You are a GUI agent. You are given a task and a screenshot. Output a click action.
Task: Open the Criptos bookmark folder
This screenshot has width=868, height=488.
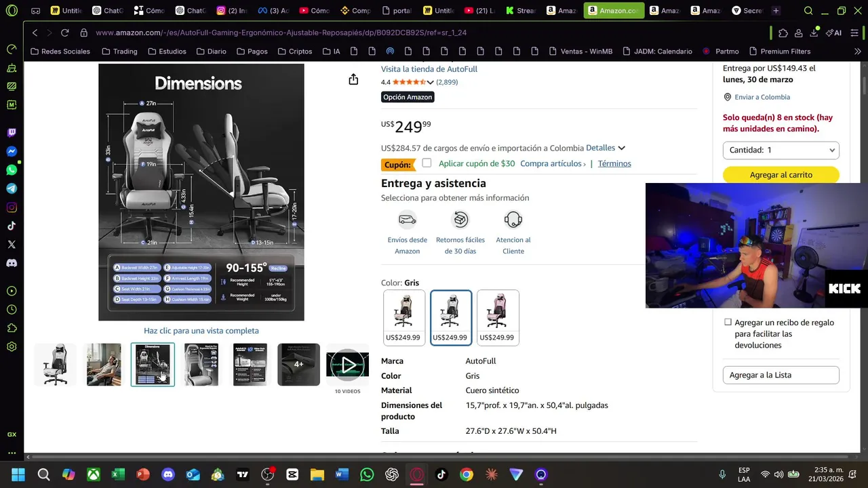click(294, 52)
